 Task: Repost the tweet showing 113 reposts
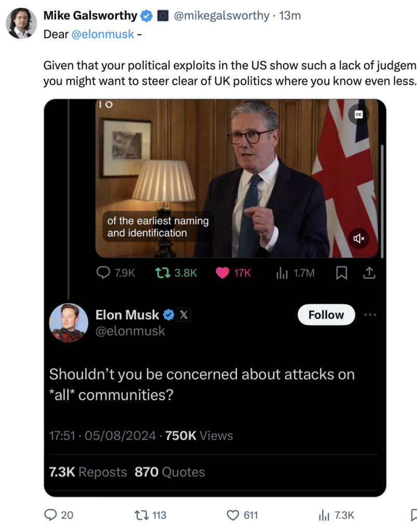click(141, 515)
